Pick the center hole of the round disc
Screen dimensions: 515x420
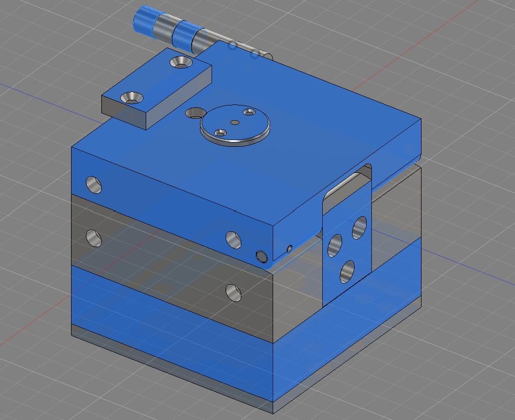tap(235, 122)
